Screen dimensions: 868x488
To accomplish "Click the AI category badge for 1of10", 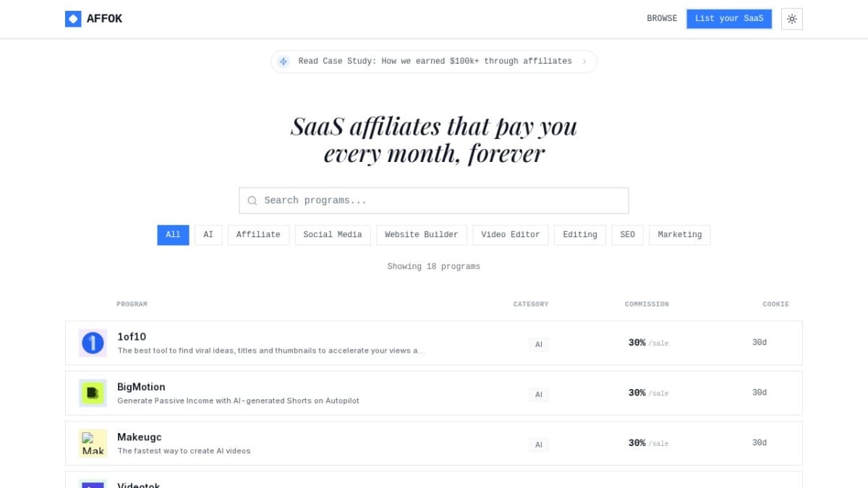I will pos(538,345).
